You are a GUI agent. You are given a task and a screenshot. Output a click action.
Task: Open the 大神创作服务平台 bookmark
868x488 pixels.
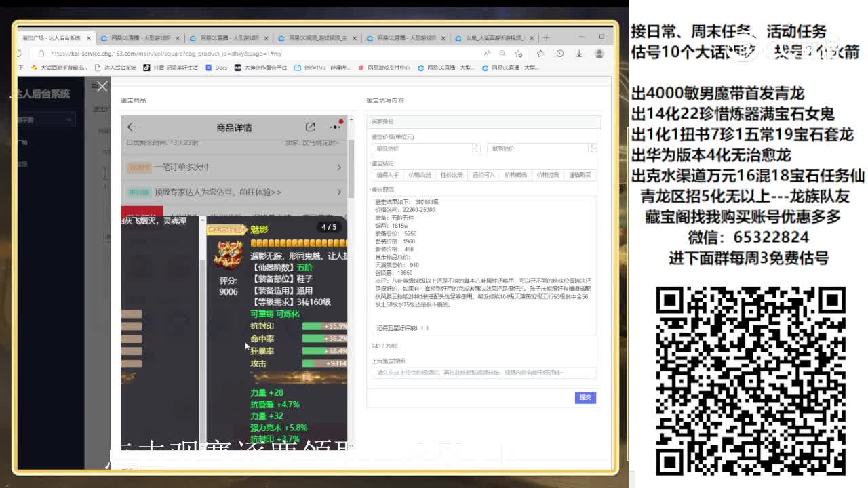pos(261,68)
